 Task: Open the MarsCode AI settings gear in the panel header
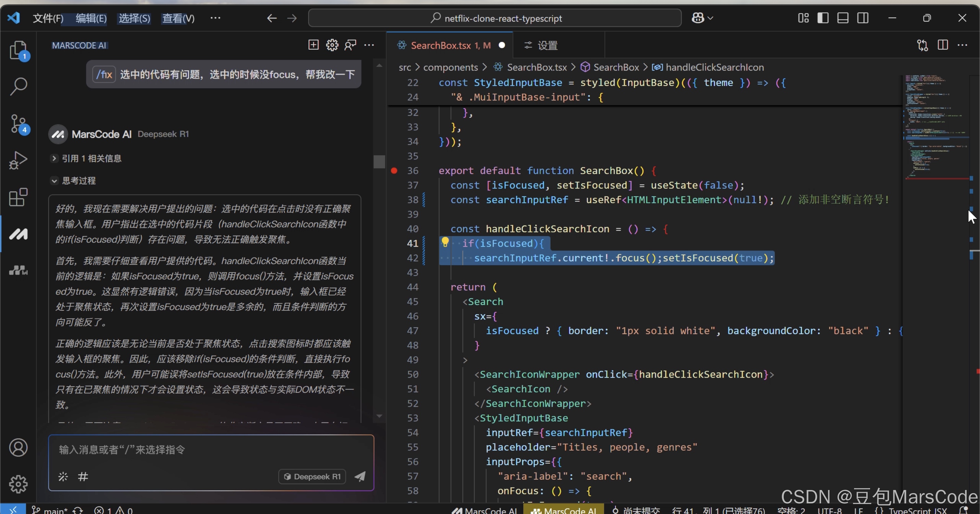pos(332,45)
